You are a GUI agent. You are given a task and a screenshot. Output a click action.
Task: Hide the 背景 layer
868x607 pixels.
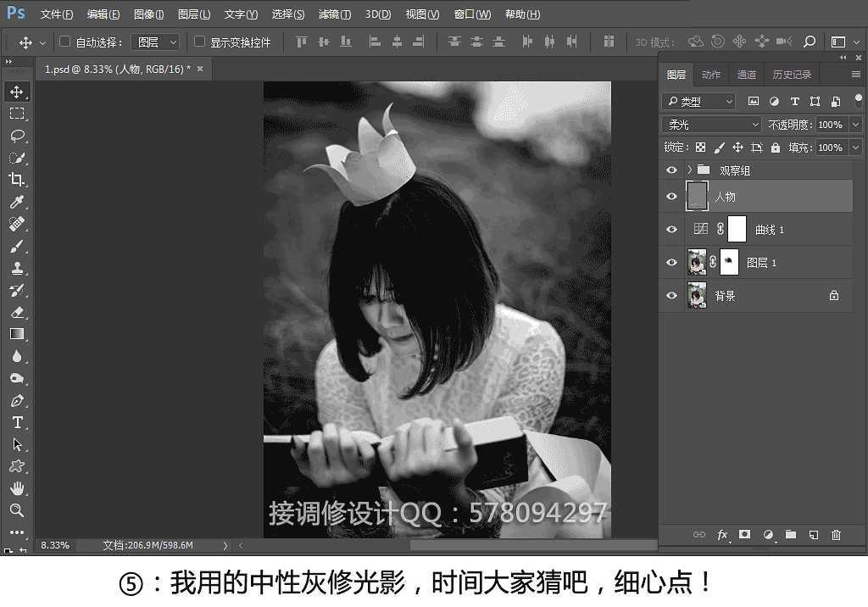[x=671, y=295]
